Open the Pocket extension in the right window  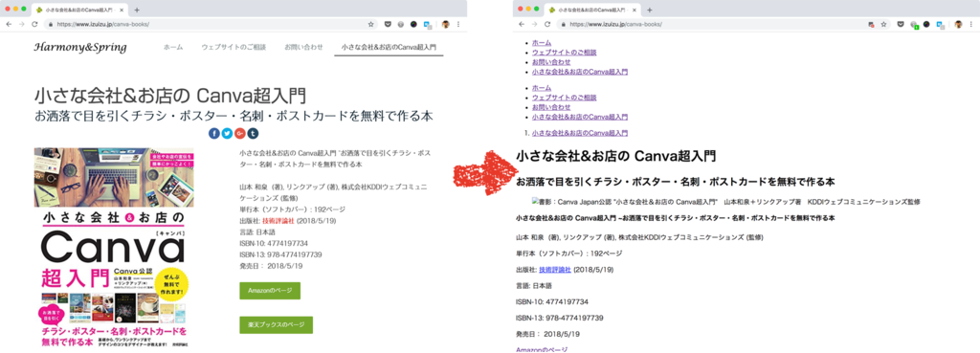point(901,24)
